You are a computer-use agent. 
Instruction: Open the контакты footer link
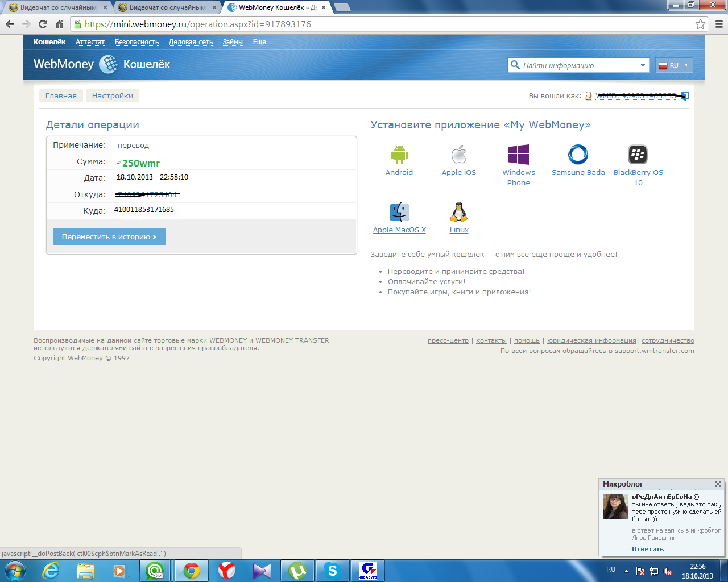tap(491, 340)
